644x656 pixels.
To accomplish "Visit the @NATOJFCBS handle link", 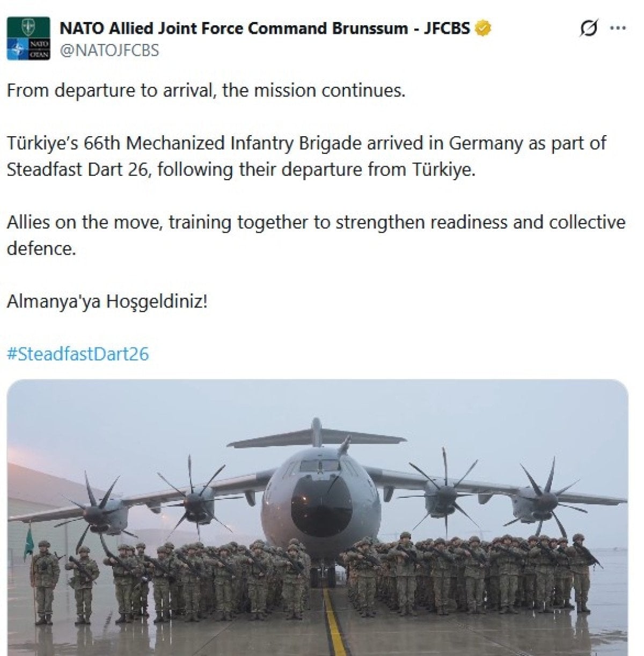I will 109,50.
